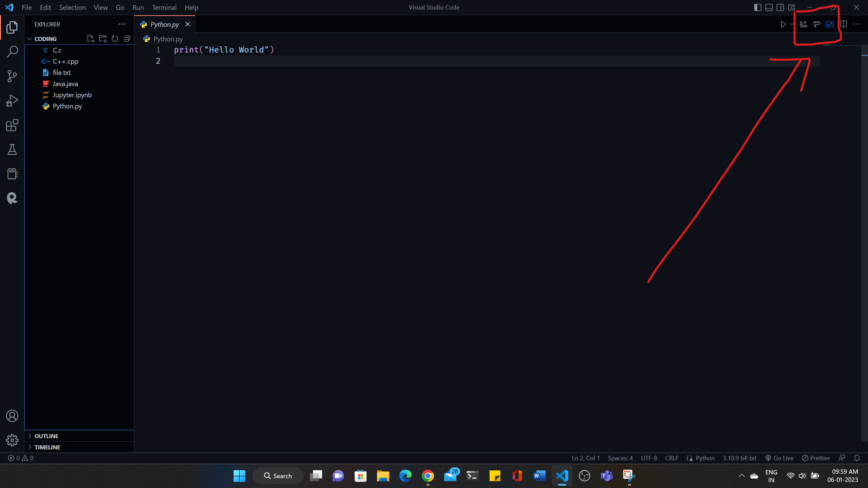Open the Testing flask view

(x=12, y=149)
